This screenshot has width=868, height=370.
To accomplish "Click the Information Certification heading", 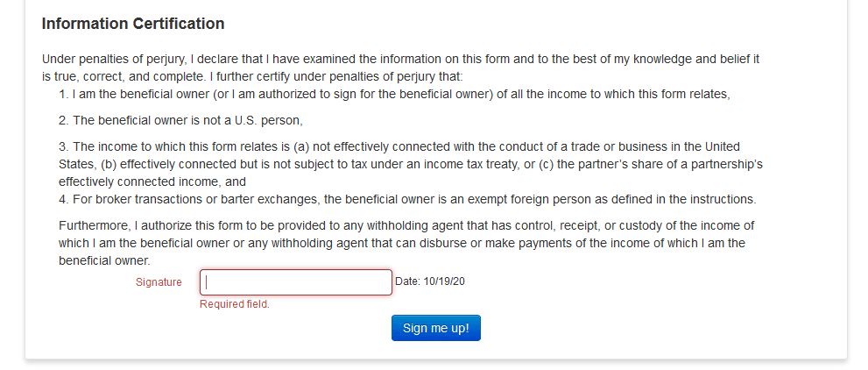I will pos(133,24).
